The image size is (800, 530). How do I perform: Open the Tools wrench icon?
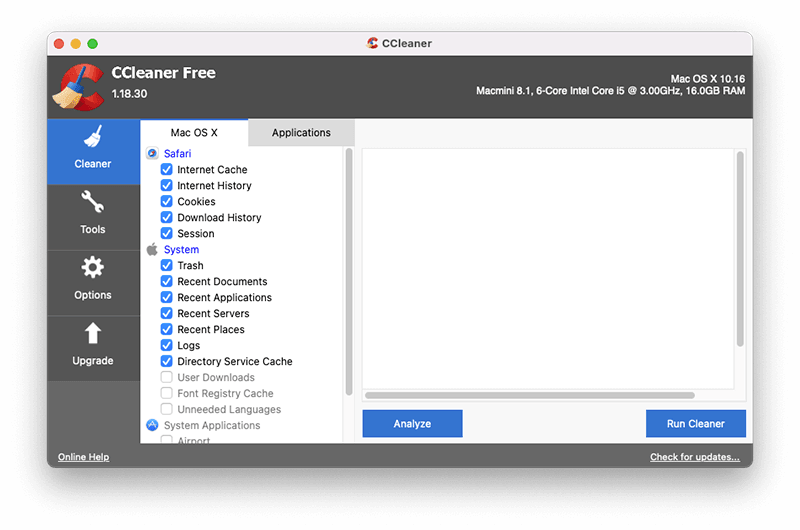click(x=93, y=201)
